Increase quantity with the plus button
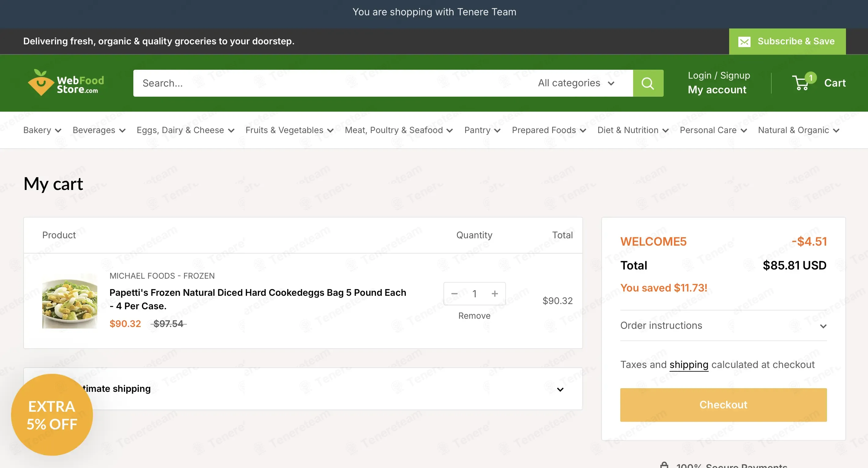868x468 pixels. pyautogui.click(x=495, y=294)
